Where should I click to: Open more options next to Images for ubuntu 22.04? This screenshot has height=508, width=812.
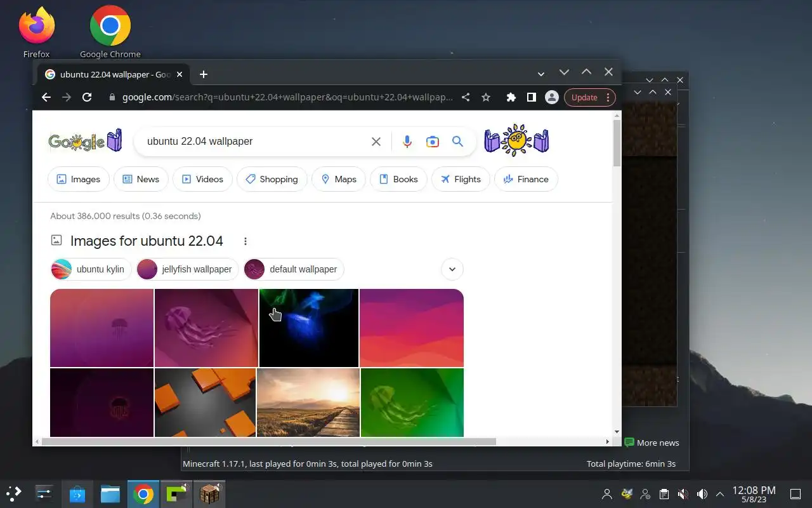(246, 241)
